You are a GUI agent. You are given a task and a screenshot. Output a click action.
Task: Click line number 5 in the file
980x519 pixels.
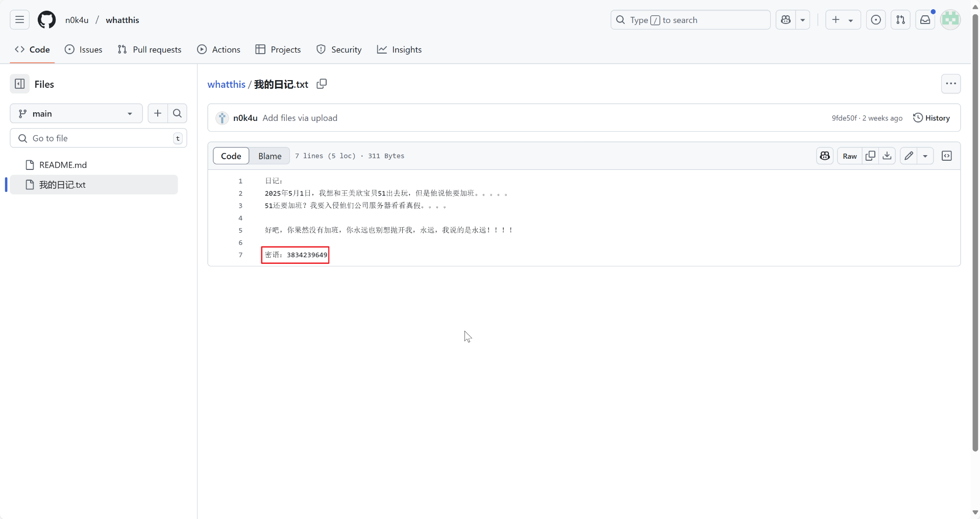click(x=240, y=230)
